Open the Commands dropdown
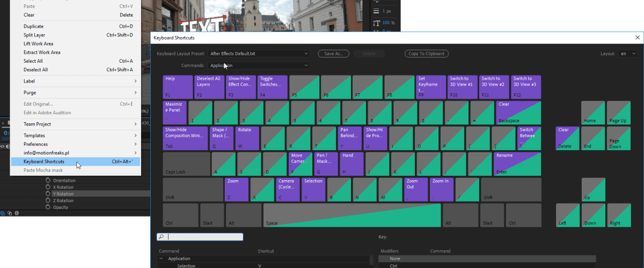644x268 pixels. pos(259,65)
